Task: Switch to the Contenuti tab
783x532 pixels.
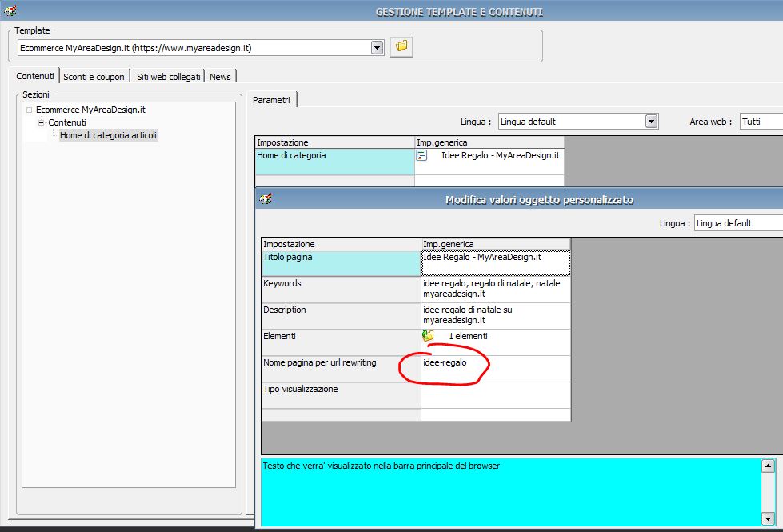Action: point(35,76)
